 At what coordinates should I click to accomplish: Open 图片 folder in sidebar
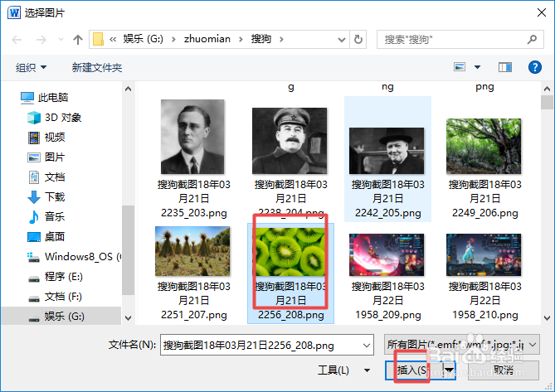coord(46,157)
